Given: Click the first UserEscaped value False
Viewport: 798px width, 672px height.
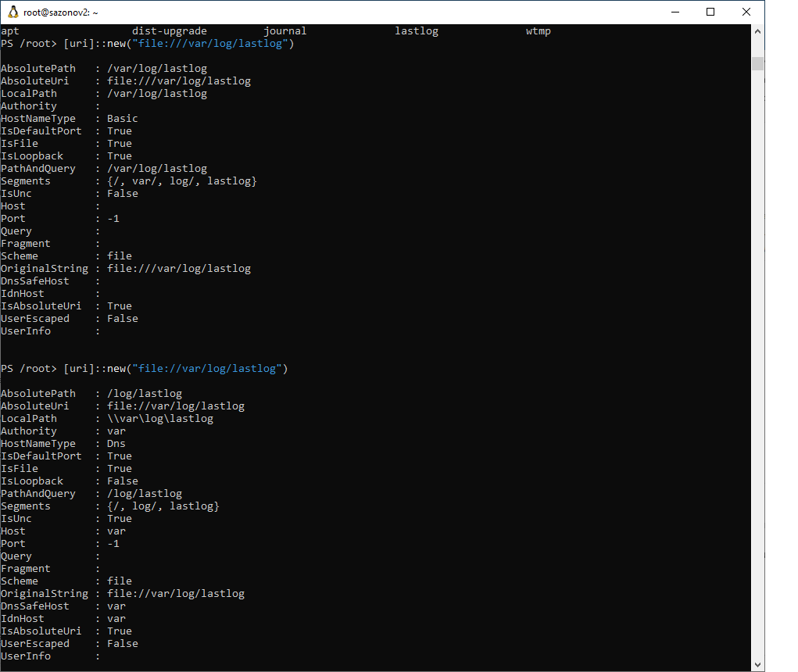Looking at the screenshot, I should pyautogui.click(x=123, y=319).
